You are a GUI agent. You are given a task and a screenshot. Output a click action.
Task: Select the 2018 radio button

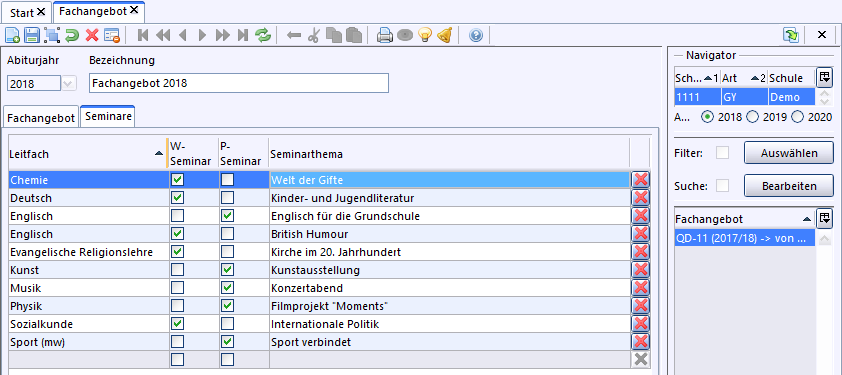point(708,117)
